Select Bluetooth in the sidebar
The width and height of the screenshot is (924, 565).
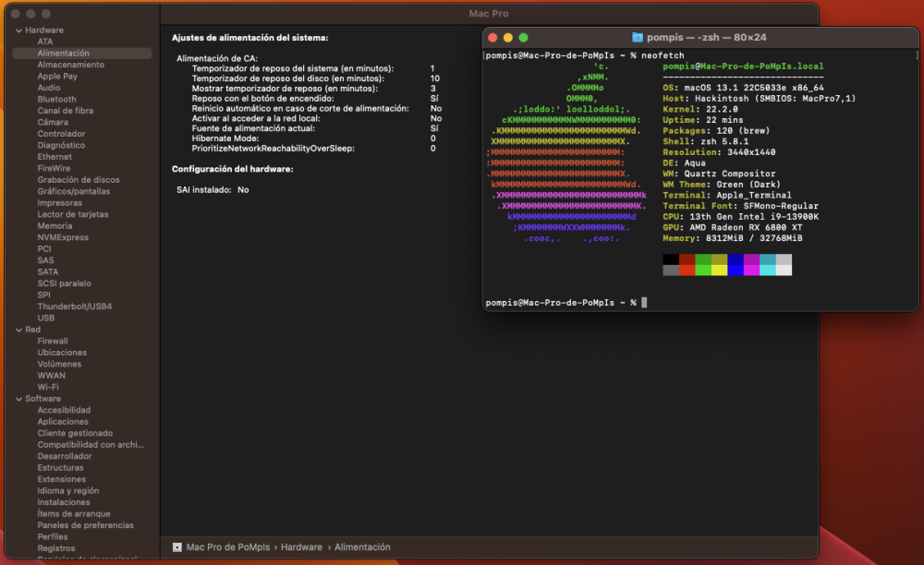coord(56,99)
